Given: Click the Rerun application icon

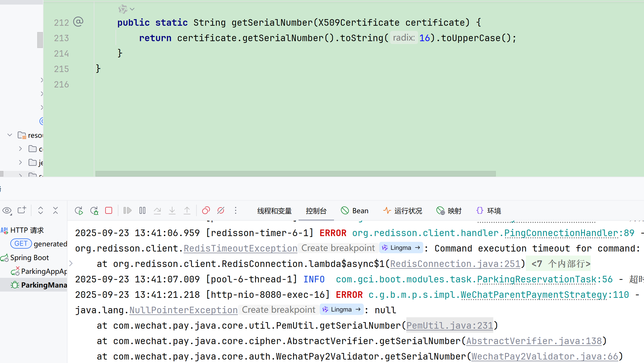Looking at the screenshot, I should tap(79, 211).
